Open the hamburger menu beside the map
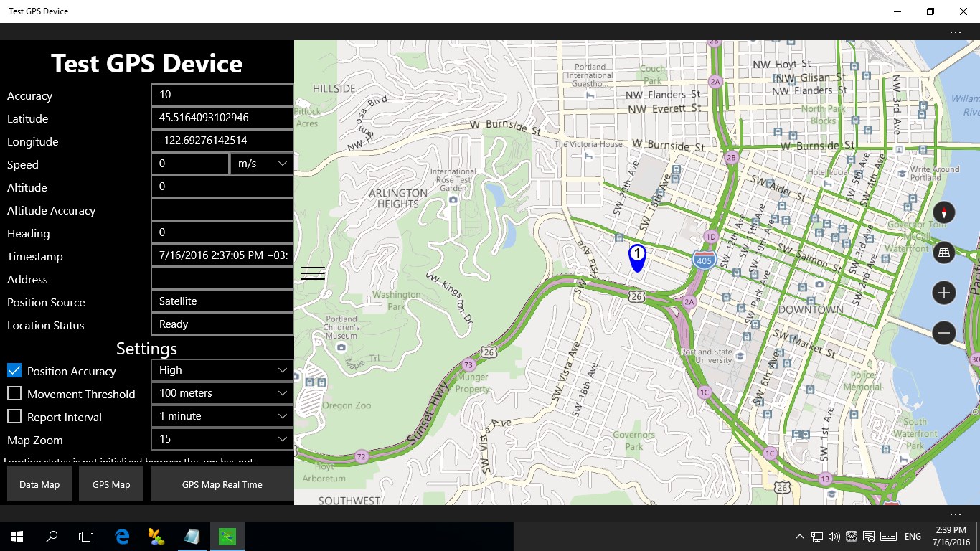The height and width of the screenshot is (551, 980). pos(313,273)
